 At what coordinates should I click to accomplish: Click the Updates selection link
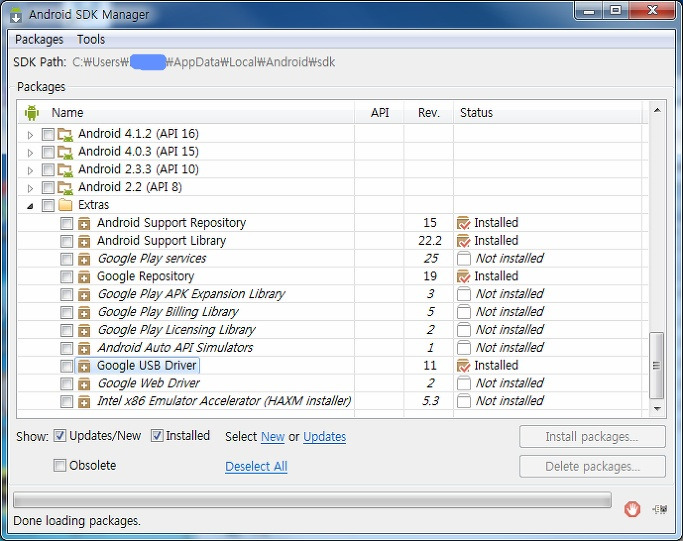click(x=325, y=436)
